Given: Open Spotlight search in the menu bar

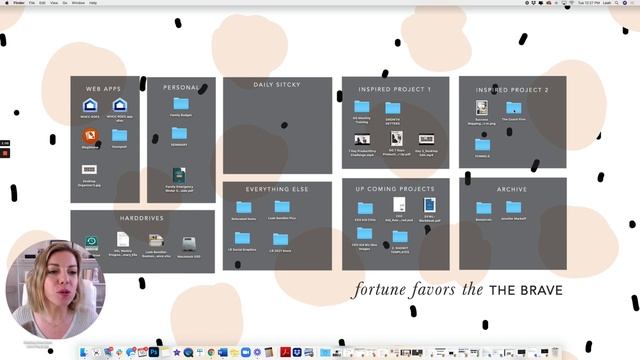Looking at the screenshot, I should [x=617, y=2].
